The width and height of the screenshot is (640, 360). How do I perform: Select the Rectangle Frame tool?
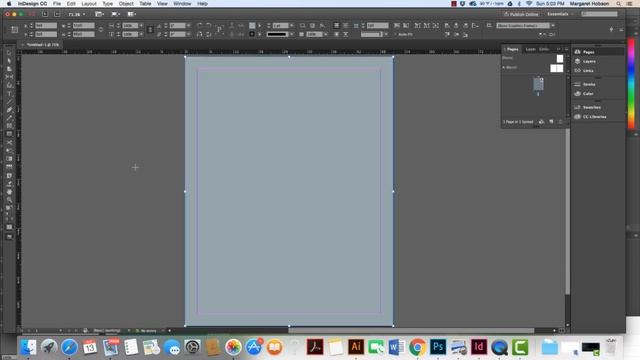tap(9, 126)
